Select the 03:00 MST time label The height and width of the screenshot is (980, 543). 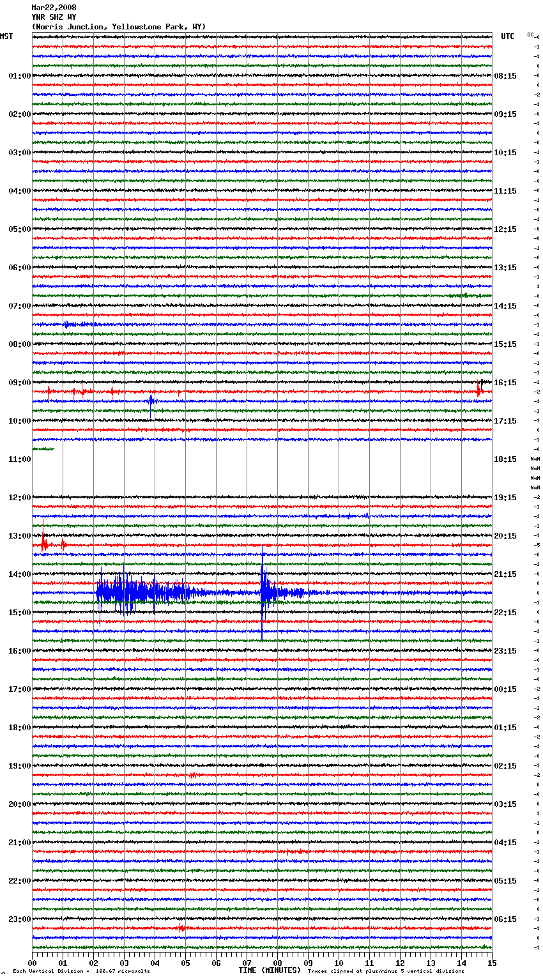point(20,153)
